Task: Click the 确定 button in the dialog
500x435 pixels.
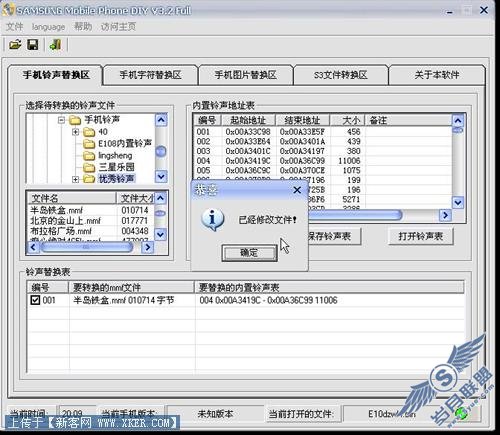Action: coord(249,253)
